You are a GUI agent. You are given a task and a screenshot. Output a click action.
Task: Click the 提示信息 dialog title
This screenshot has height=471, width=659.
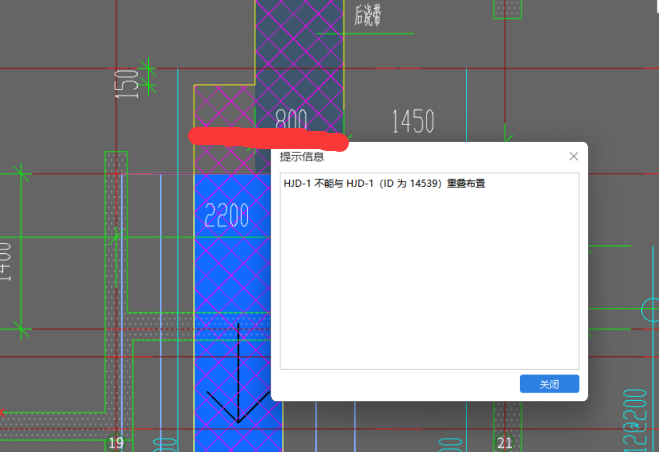pos(302,157)
